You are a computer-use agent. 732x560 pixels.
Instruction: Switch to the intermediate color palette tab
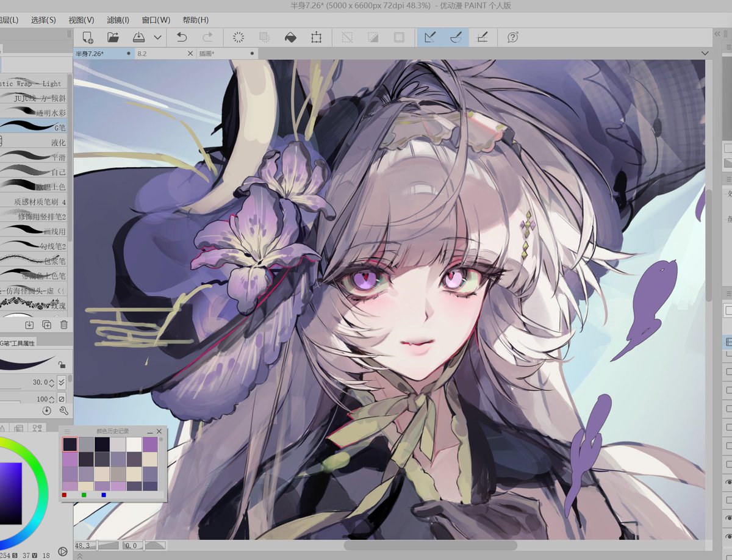(x=37, y=428)
